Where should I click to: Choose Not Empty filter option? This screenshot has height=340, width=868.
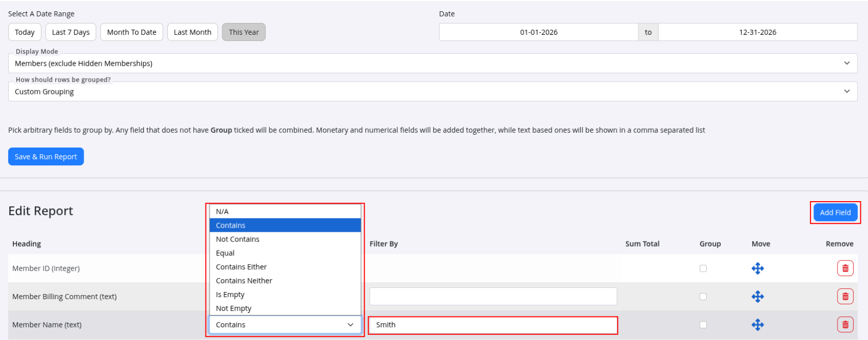pos(285,308)
